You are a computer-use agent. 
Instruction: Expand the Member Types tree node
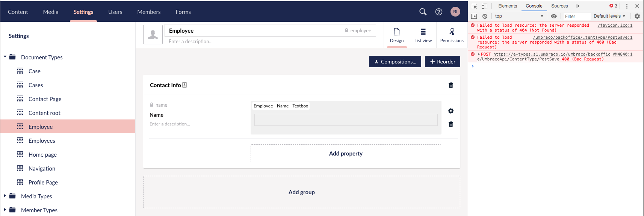pos(5,210)
